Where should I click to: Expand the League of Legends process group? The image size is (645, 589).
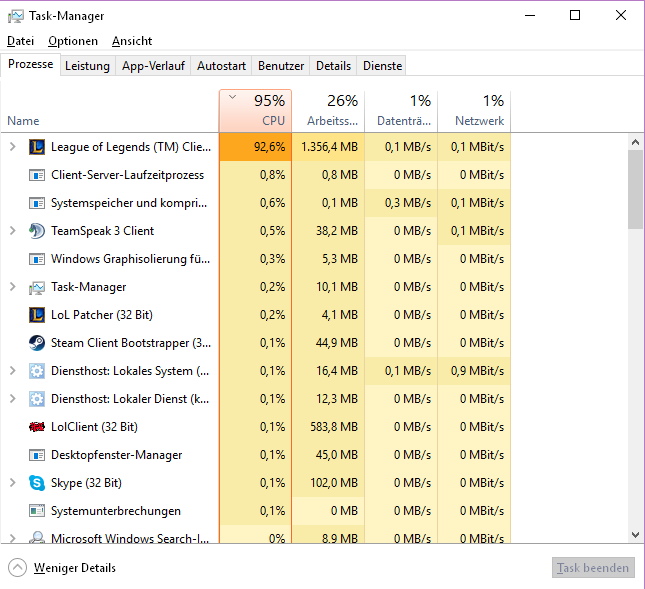(13, 147)
